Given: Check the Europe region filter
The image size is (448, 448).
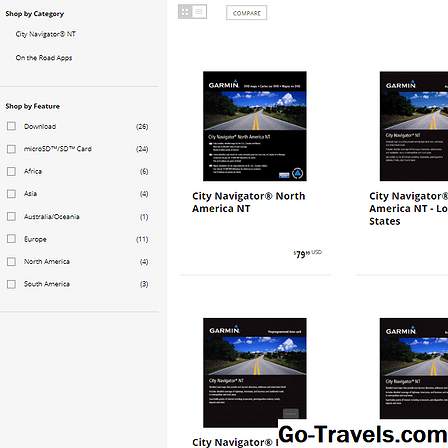Looking at the screenshot, I should point(11,239).
